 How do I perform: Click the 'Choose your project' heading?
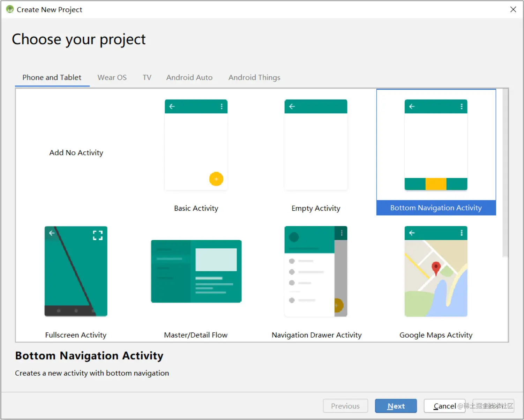[79, 39]
